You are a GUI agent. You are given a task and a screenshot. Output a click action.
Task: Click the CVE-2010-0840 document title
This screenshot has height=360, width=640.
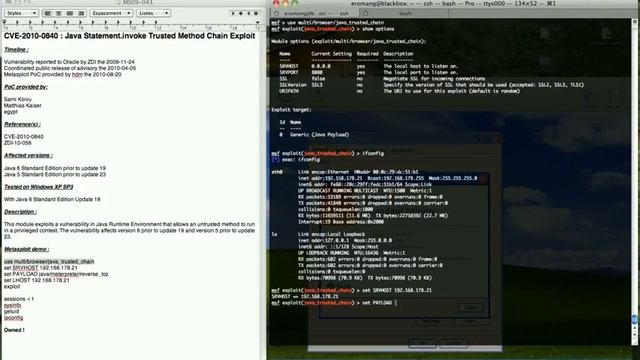(129, 36)
